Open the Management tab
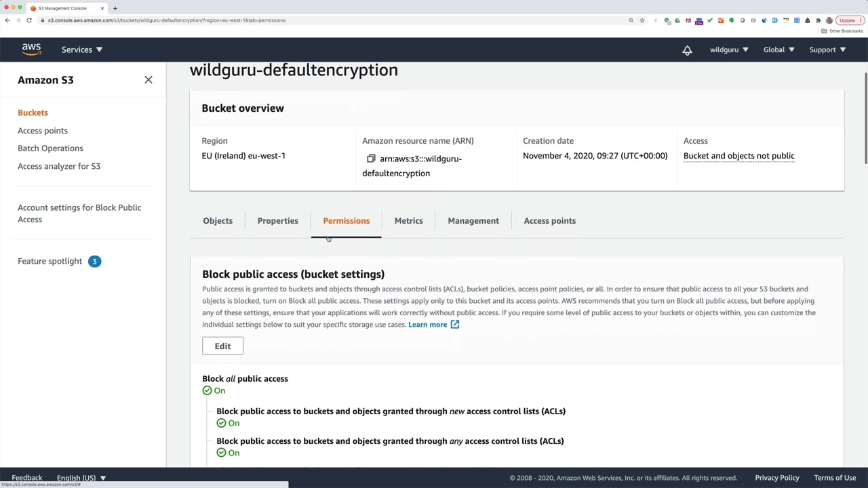This screenshot has width=868, height=488. tap(473, 221)
